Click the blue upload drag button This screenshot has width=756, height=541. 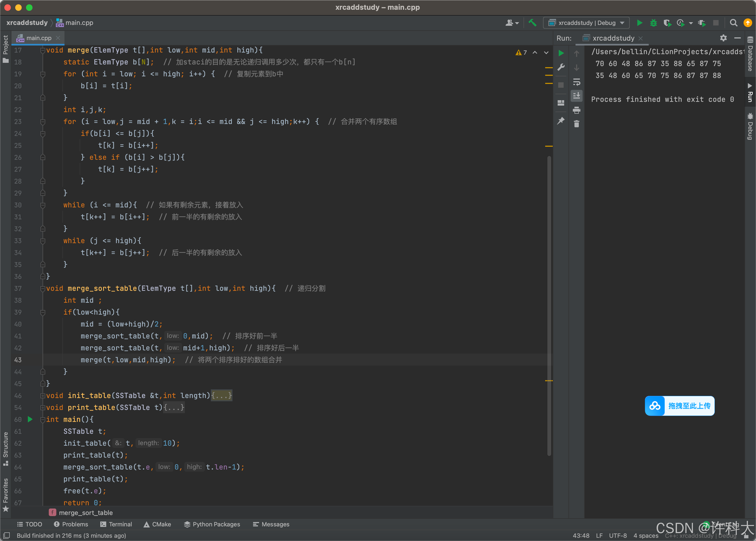[679, 406]
